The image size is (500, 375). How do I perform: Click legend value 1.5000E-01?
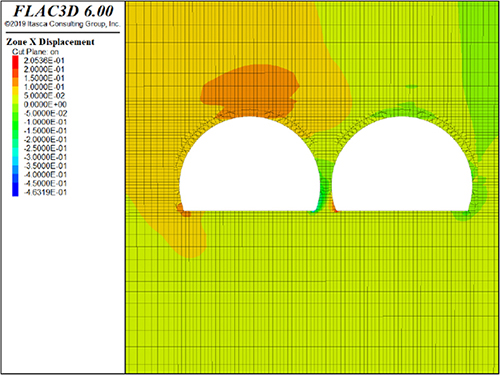point(44,78)
